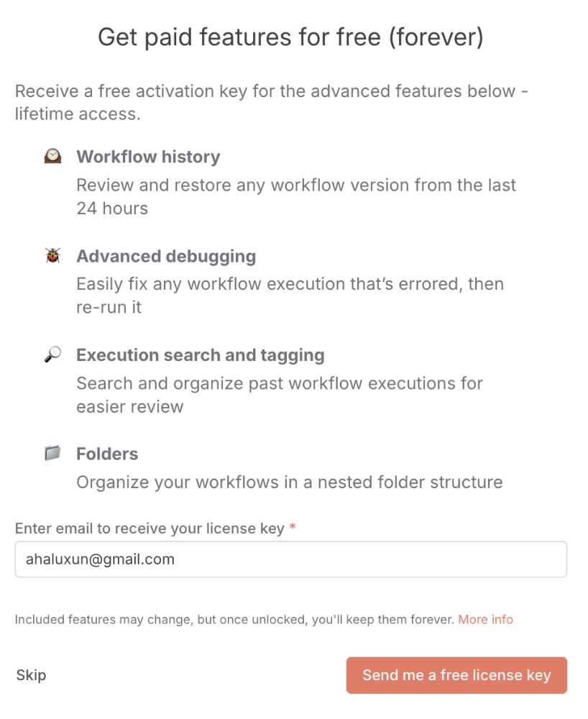Open the More info link
588x719 pixels.
click(486, 619)
